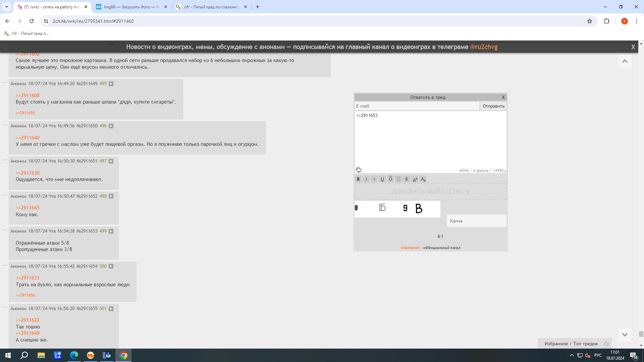Jump to page top with the up arrow
This screenshot has height=362, width=644.
(625, 61)
